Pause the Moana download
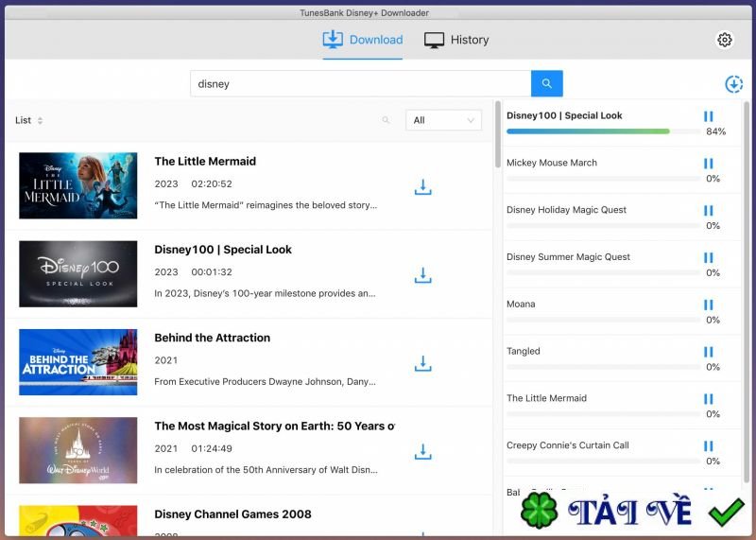 click(x=709, y=305)
